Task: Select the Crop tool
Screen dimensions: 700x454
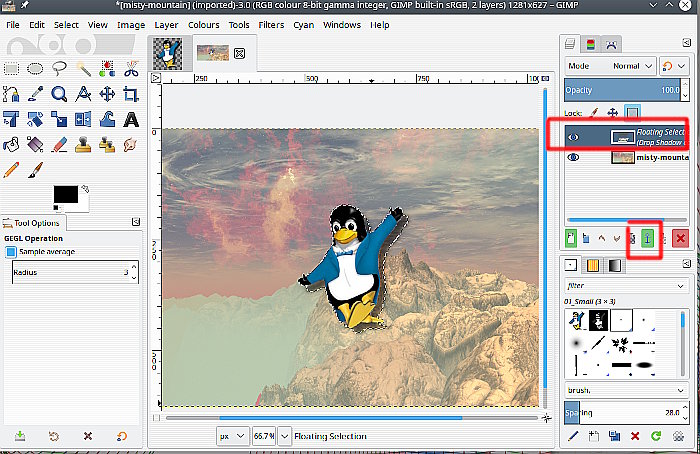Action: tap(131, 94)
